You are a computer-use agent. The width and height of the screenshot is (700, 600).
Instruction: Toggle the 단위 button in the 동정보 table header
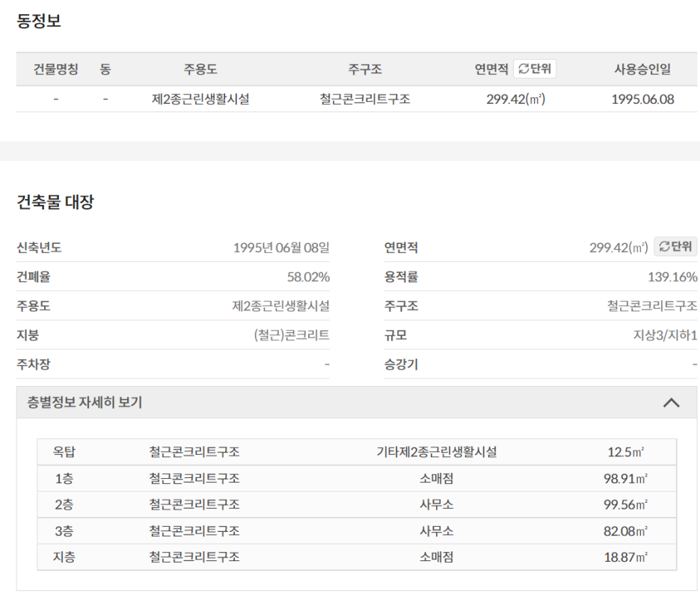[x=535, y=69]
